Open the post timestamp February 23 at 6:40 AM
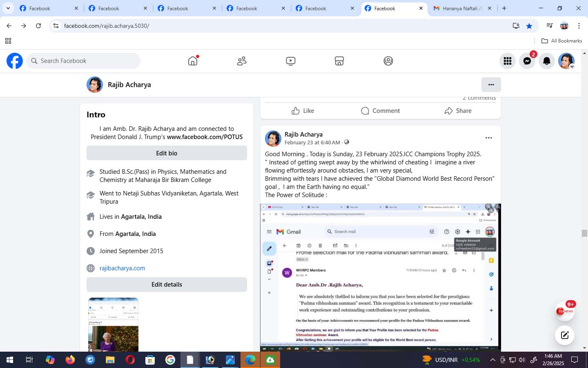 pos(312,143)
